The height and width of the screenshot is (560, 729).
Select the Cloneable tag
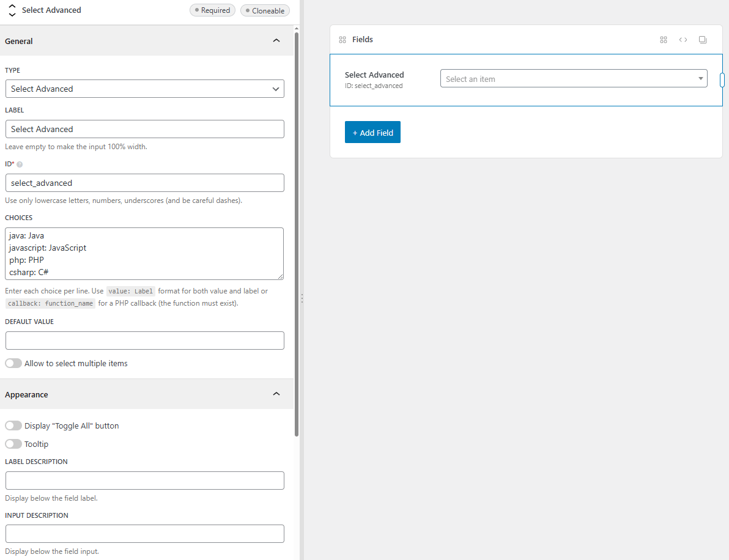pos(265,10)
